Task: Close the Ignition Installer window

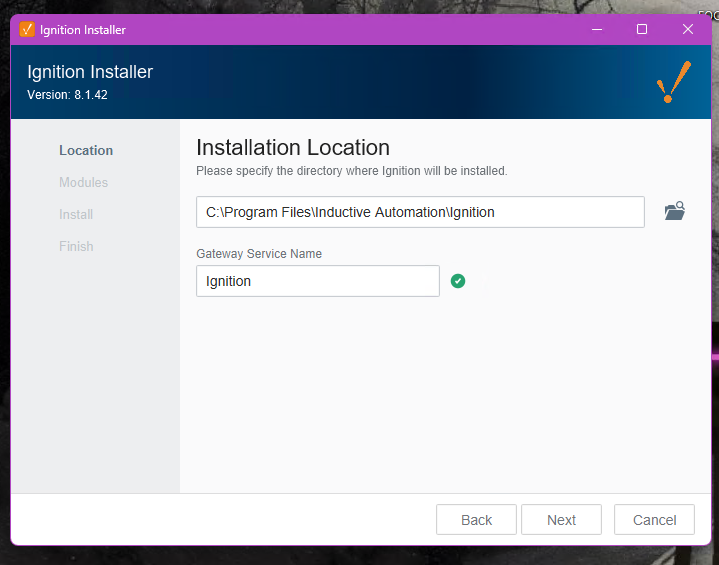Action: pyautogui.click(x=687, y=29)
